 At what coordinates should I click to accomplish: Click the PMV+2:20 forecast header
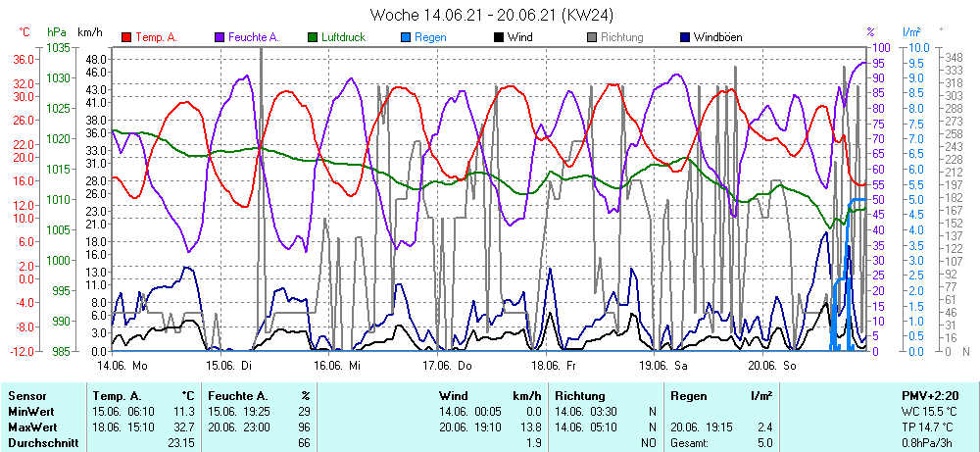pos(931,396)
